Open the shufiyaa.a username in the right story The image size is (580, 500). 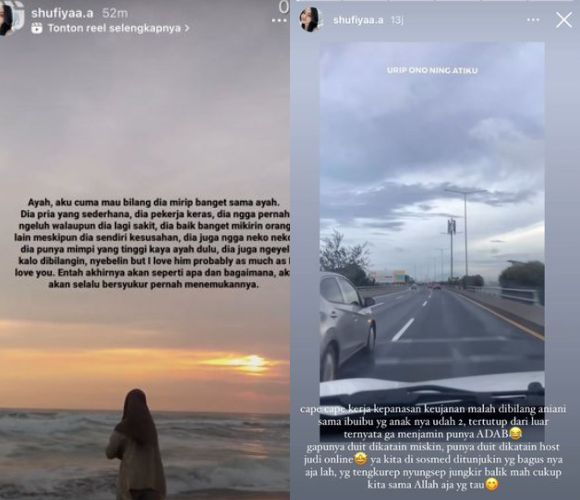click(358, 20)
